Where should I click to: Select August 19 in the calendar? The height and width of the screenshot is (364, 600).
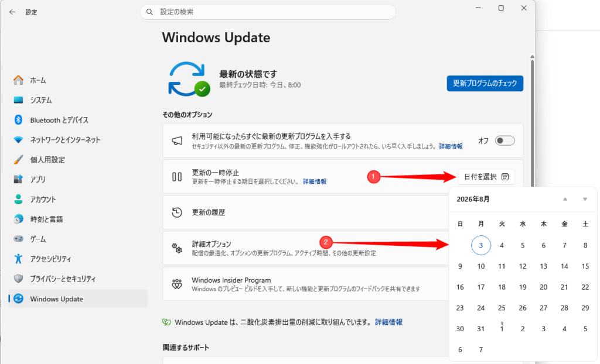click(523, 287)
